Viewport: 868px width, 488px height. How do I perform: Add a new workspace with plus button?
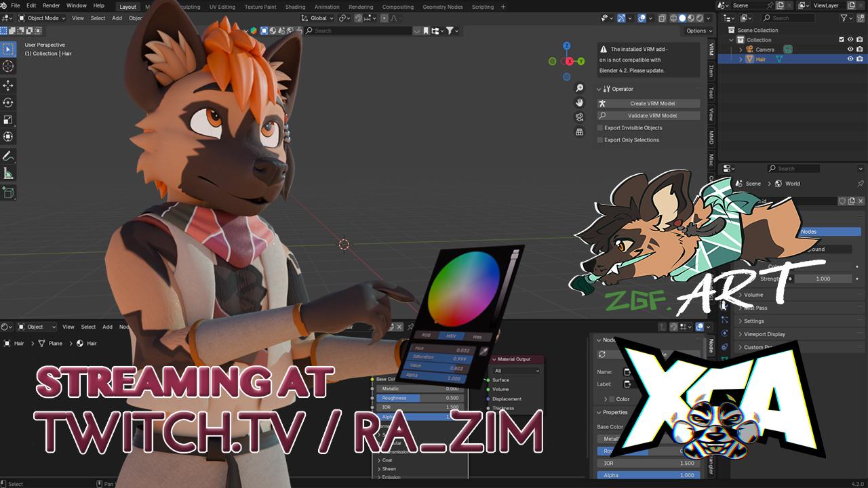(x=503, y=7)
